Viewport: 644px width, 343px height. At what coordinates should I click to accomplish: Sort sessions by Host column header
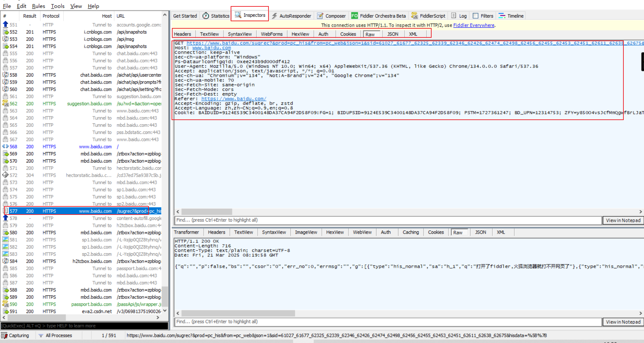click(x=107, y=16)
